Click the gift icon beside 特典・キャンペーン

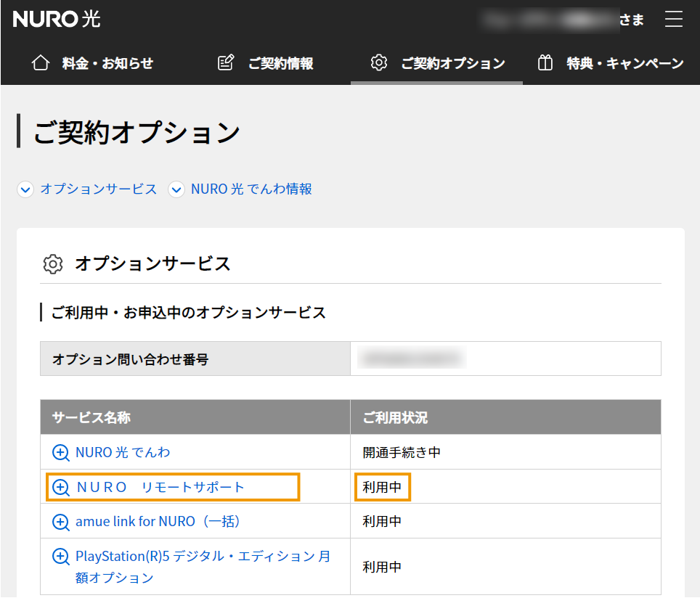point(545,63)
